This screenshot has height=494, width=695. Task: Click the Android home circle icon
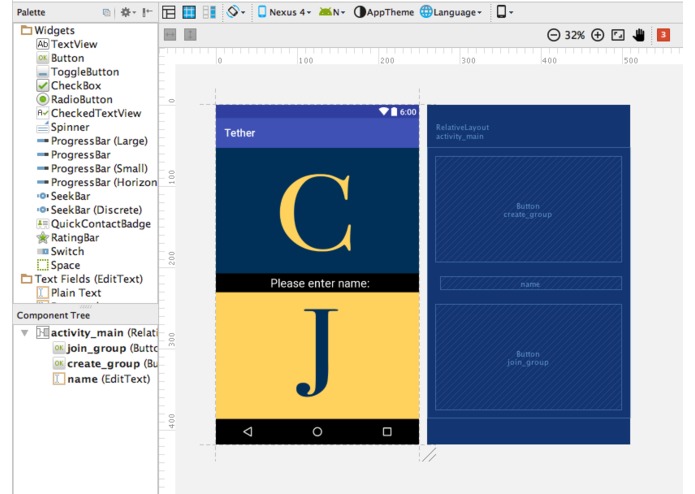coord(317,432)
